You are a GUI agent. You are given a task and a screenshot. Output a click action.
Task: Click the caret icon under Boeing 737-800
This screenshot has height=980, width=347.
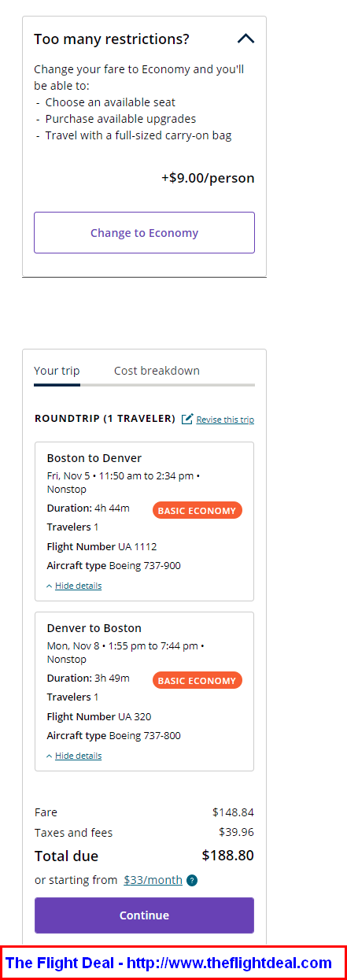click(x=50, y=756)
